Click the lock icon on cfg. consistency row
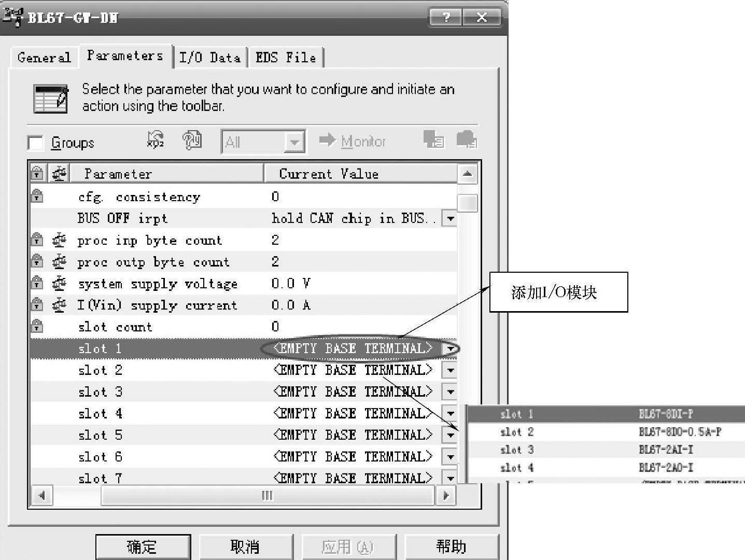This screenshot has width=745, height=560. 37,196
